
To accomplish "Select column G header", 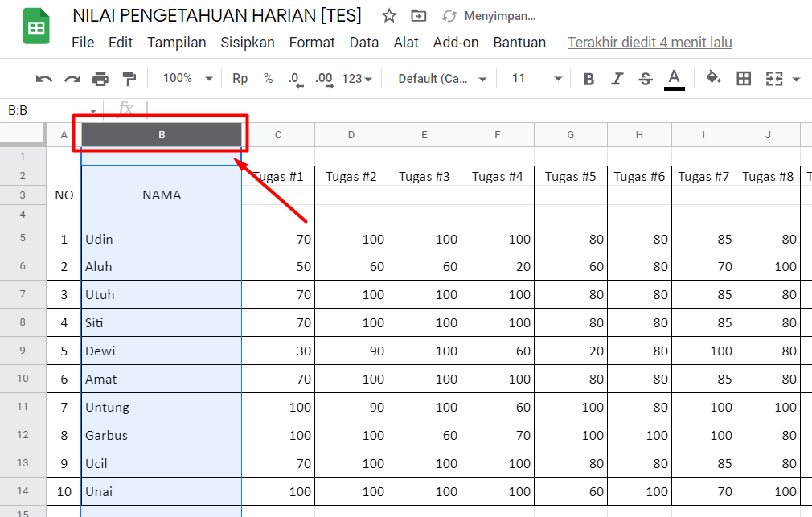I will point(571,135).
